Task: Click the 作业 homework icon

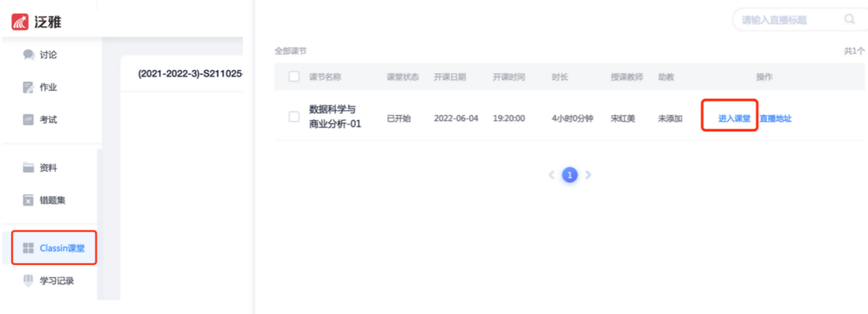Action: tap(29, 87)
